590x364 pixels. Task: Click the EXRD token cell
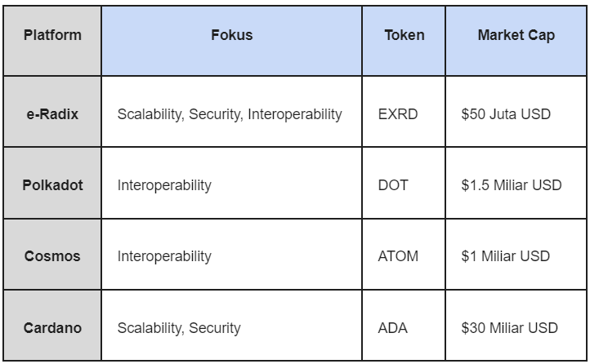404,111
